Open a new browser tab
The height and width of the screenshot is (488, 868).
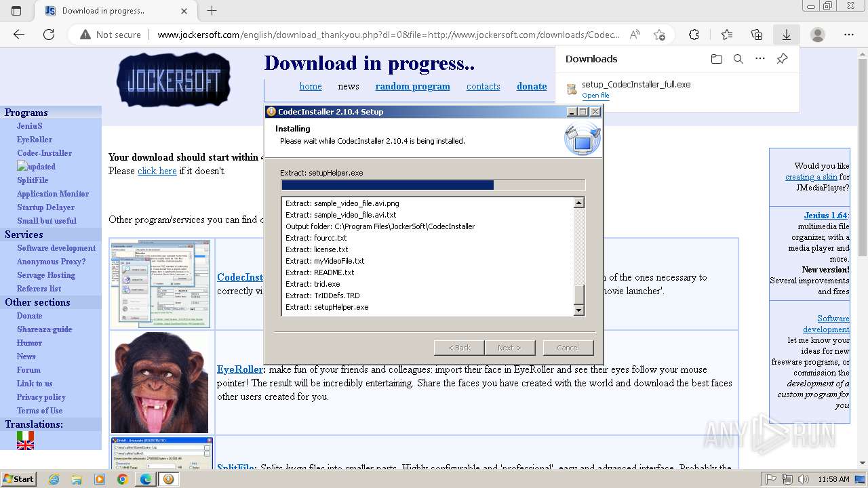tap(212, 11)
